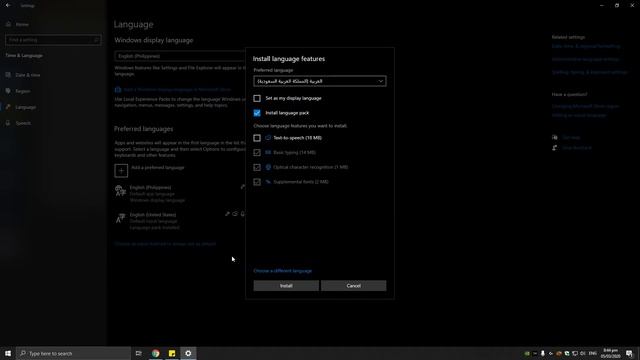Screen dimensions: 640x360
Task: Toggle the Supplemental fonts (2 MB) checkbox
Action: pos(257,182)
